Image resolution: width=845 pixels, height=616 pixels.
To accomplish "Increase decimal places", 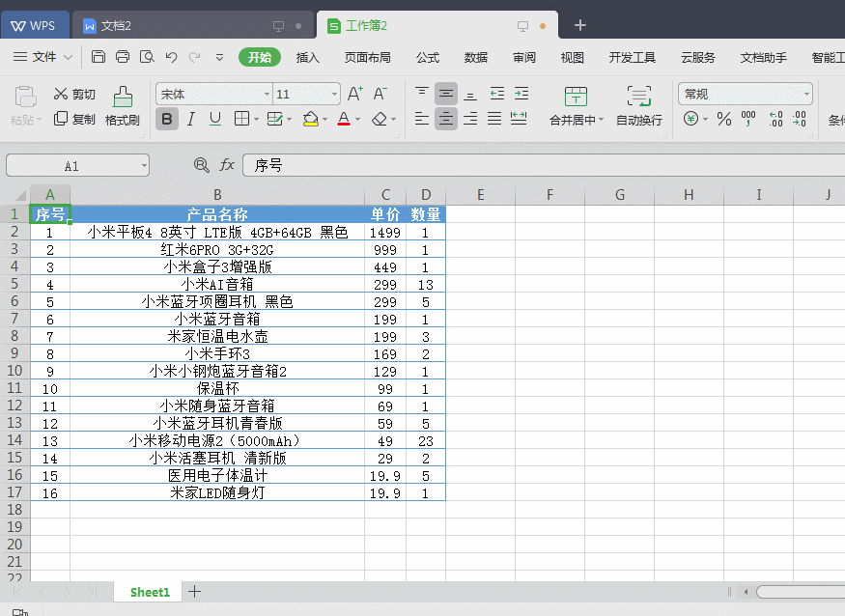I will pyautogui.click(x=776, y=119).
